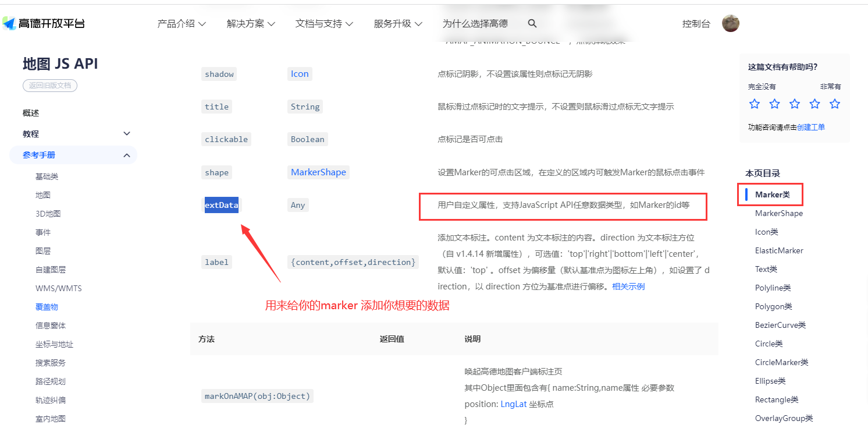Screen dimensions: 868x428
Task: Click the 控制台 menu item
Action: click(x=696, y=23)
